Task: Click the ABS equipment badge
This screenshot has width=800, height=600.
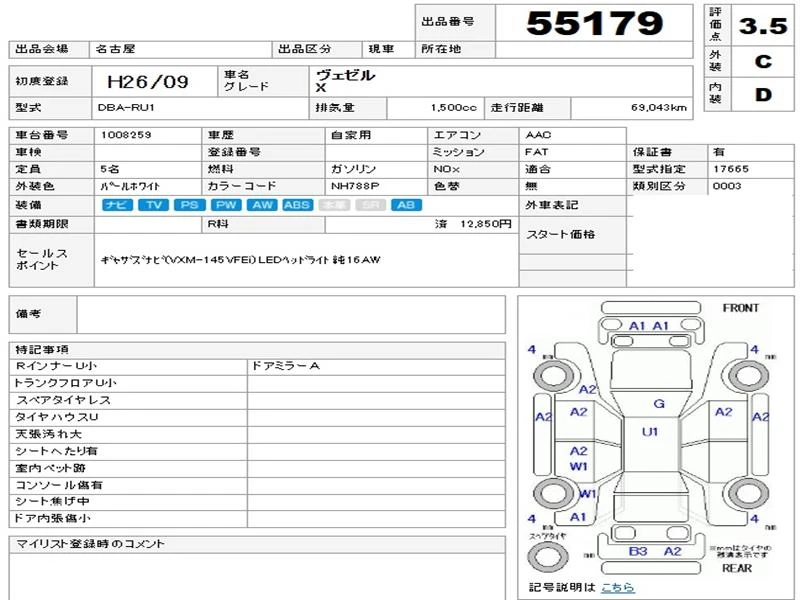Action: click(297, 205)
